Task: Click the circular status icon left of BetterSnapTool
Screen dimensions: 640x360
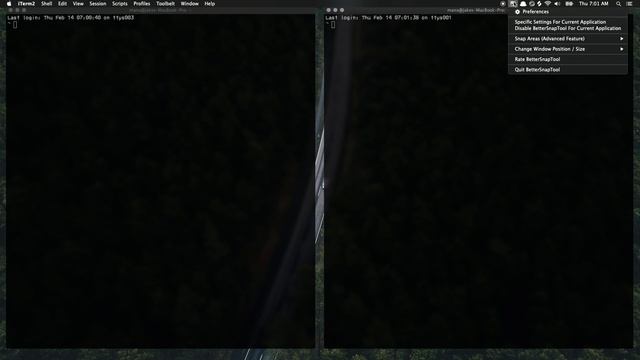Action: 503,4
